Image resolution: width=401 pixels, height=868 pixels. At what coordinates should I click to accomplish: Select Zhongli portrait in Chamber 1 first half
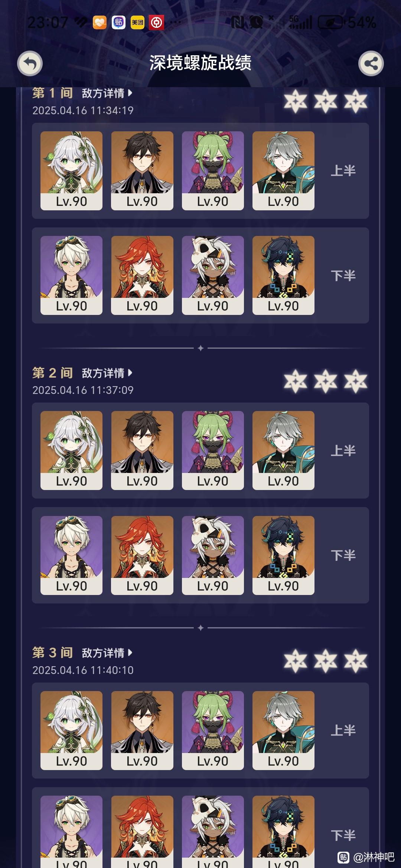pos(142,171)
